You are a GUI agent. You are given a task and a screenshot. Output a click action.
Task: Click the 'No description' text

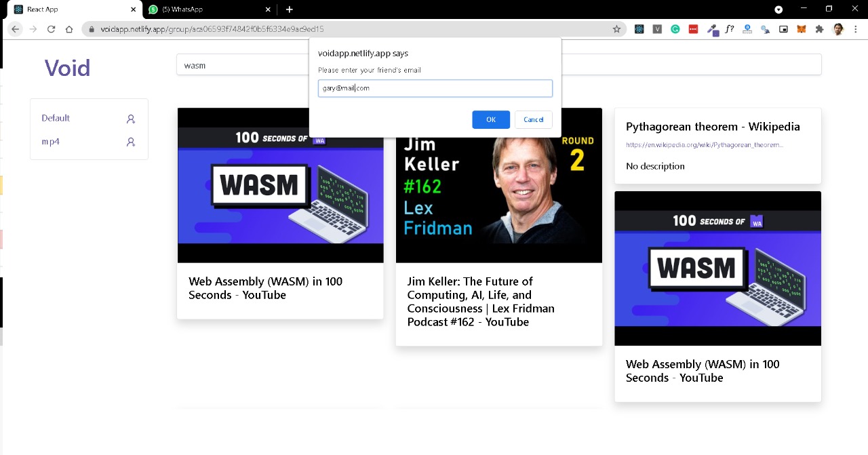pos(655,166)
